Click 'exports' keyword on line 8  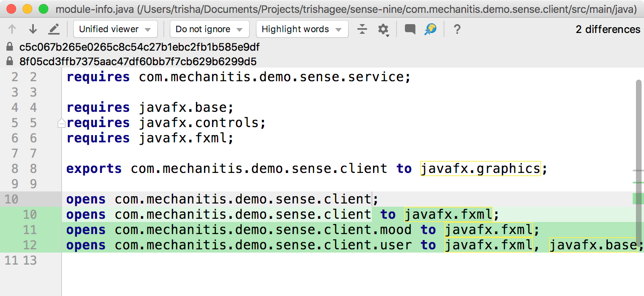pos(94,169)
